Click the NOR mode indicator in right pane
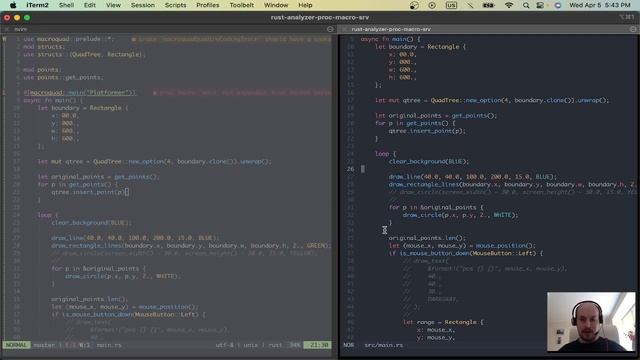The image size is (640, 360). [x=349, y=345]
